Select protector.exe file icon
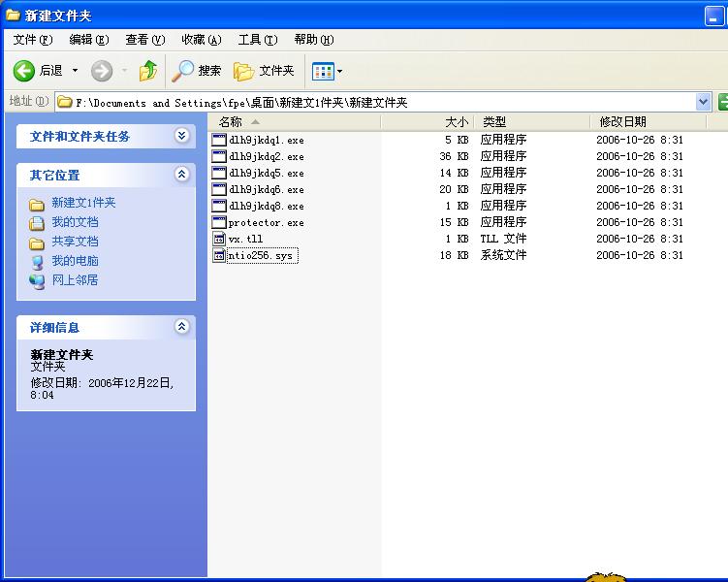Viewport: 728px width, 582px height. [219, 222]
